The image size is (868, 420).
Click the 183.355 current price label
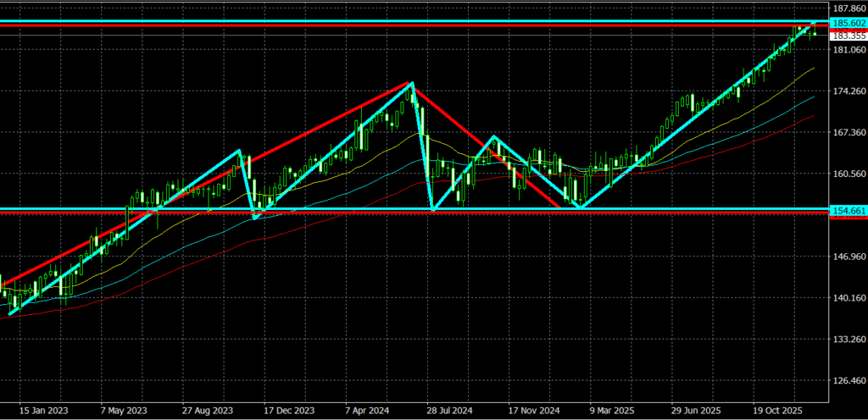click(x=848, y=36)
